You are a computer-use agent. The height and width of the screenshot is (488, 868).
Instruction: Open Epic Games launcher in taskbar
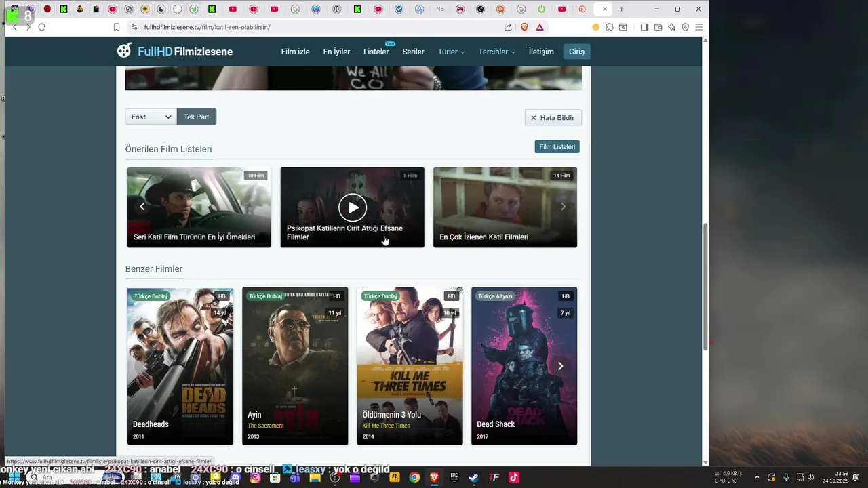[x=454, y=477]
